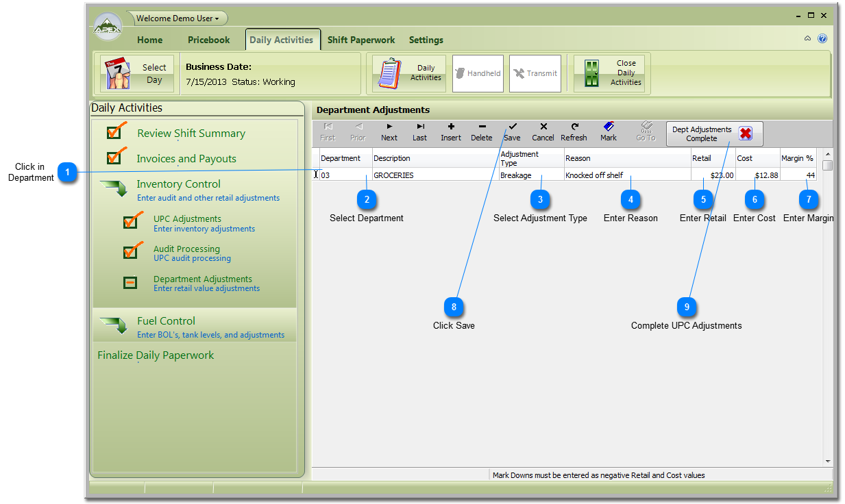Click the Mark tag icon
845x504 pixels.
pos(609,127)
